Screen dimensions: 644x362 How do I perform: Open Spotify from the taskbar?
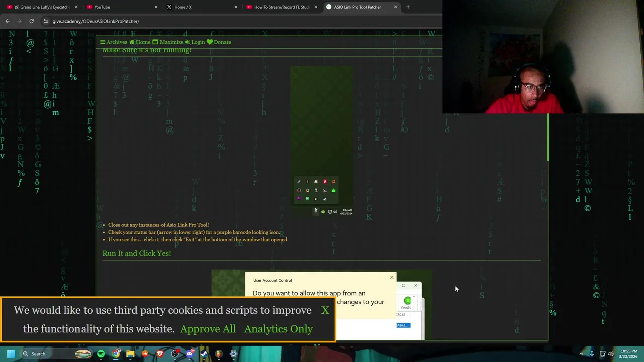click(x=101, y=354)
